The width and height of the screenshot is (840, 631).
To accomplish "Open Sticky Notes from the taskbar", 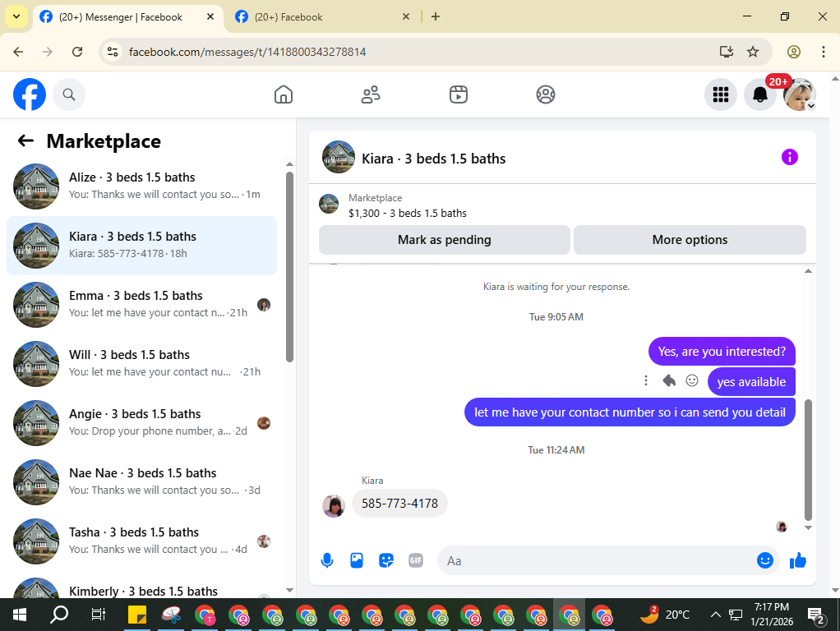I will (x=137, y=615).
